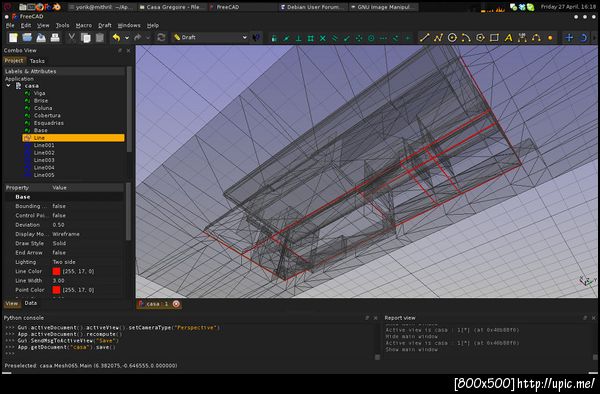Undo the last action with the yellow arrow

point(116,37)
